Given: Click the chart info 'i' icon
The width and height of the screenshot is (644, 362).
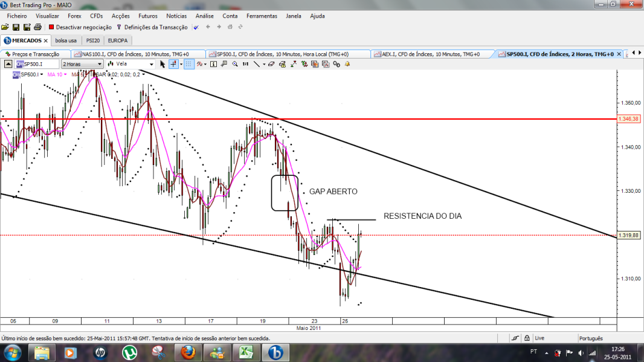Looking at the screenshot, I should 214,64.
